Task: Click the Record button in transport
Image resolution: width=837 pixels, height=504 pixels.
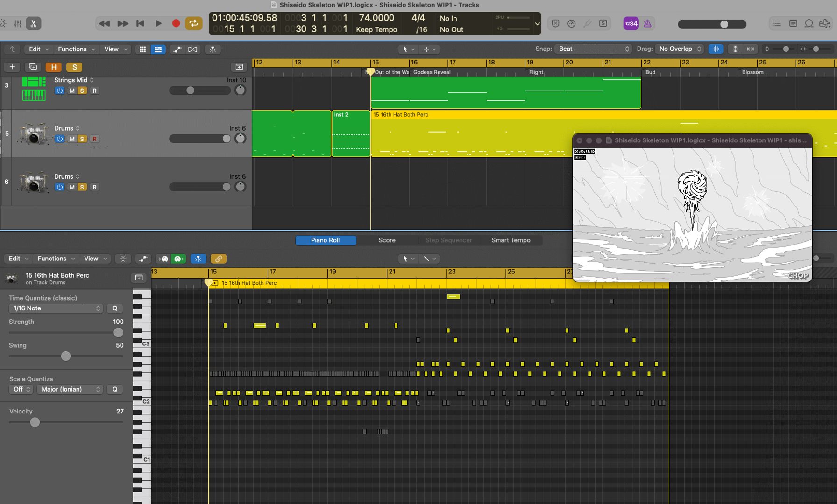Action: point(176,23)
